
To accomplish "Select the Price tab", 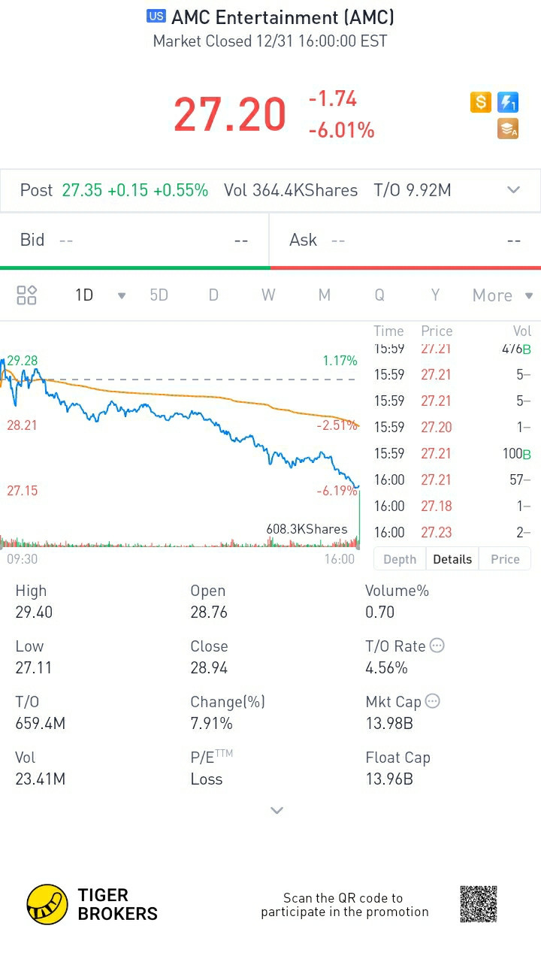I will (505, 559).
